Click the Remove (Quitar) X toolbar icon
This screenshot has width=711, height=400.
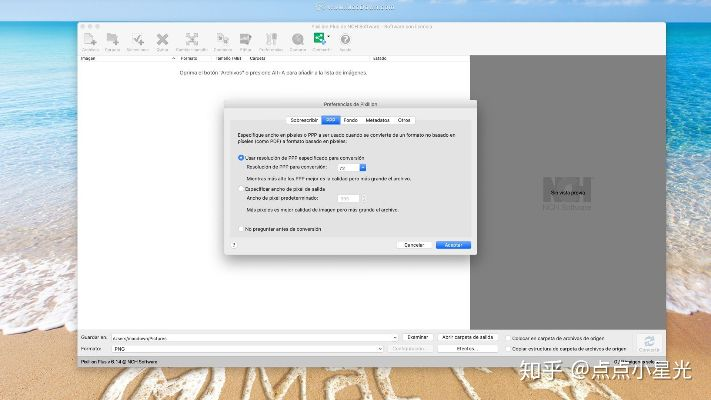(x=162, y=39)
